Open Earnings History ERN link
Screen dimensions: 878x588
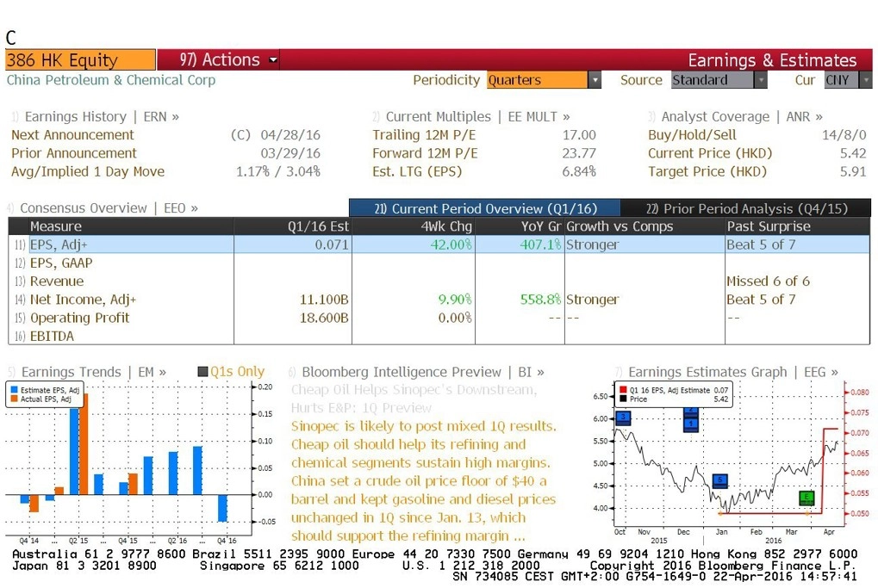[102, 116]
